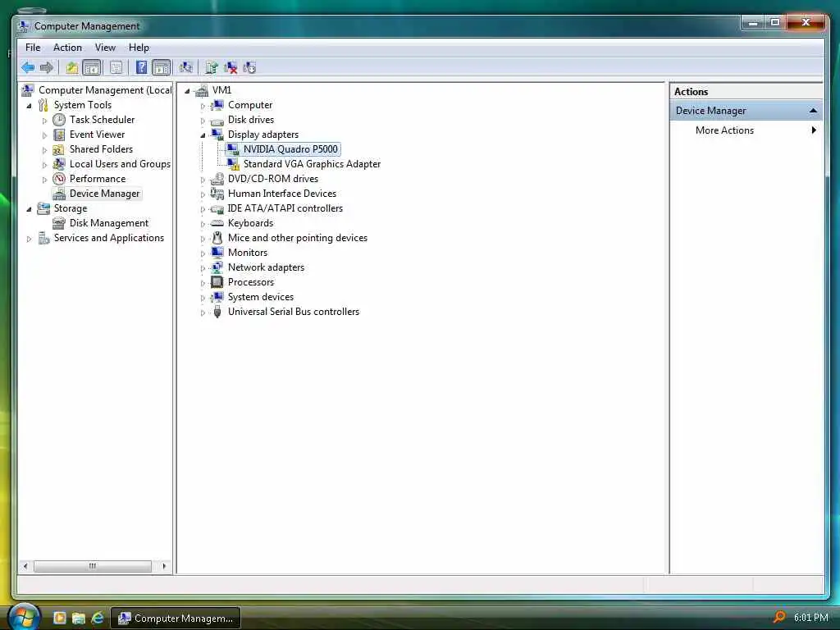
Task: Expand the Event Viewer node
Action: pos(44,135)
